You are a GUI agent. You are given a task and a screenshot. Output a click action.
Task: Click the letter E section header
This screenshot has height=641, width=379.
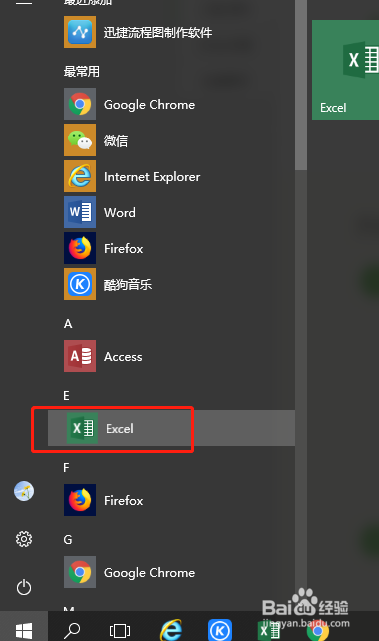click(66, 395)
